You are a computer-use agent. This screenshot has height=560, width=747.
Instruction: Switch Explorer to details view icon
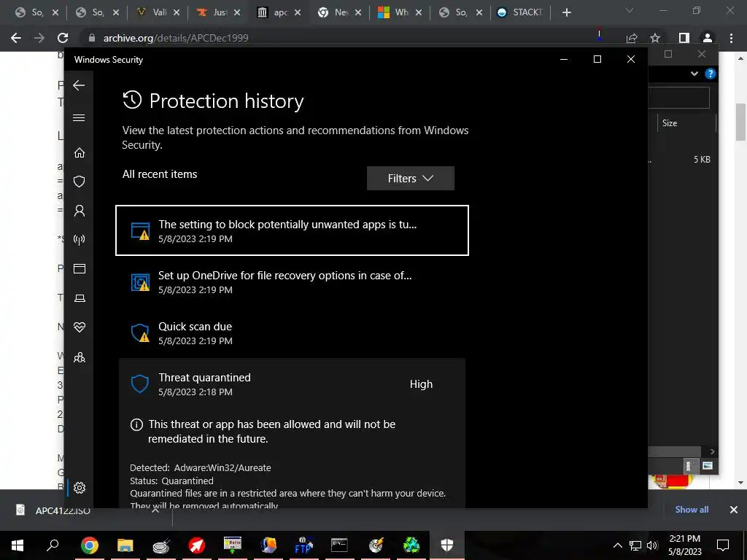(x=689, y=466)
